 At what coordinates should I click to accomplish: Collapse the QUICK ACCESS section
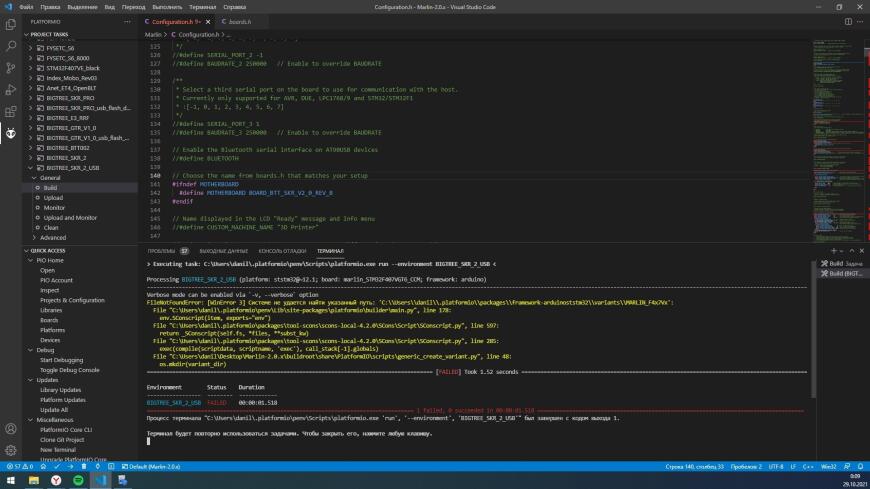coord(27,251)
